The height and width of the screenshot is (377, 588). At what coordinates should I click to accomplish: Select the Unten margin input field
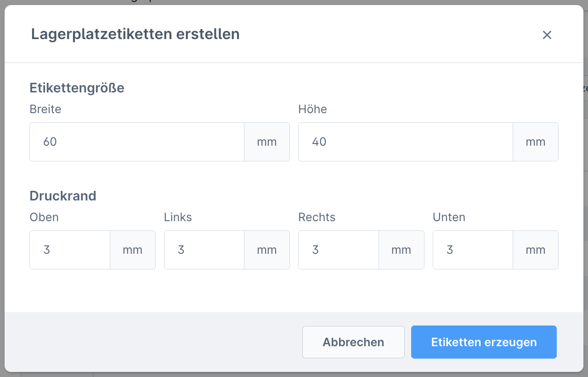point(473,250)
